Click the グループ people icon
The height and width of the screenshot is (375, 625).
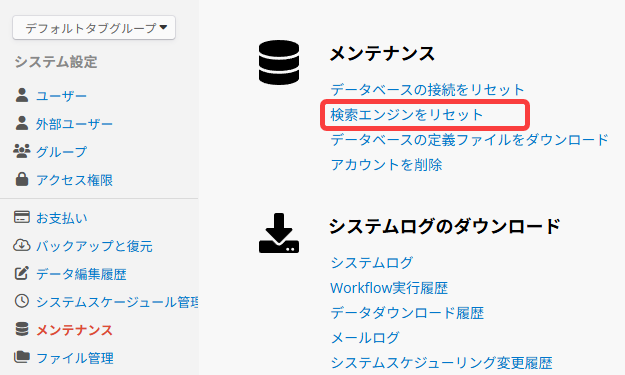click(22, 151)
